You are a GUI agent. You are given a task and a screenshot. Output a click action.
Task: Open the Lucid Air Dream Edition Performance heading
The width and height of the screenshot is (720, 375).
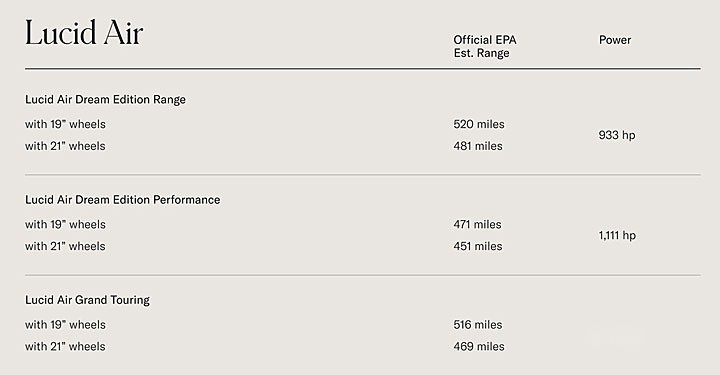[x=123, y=200]
